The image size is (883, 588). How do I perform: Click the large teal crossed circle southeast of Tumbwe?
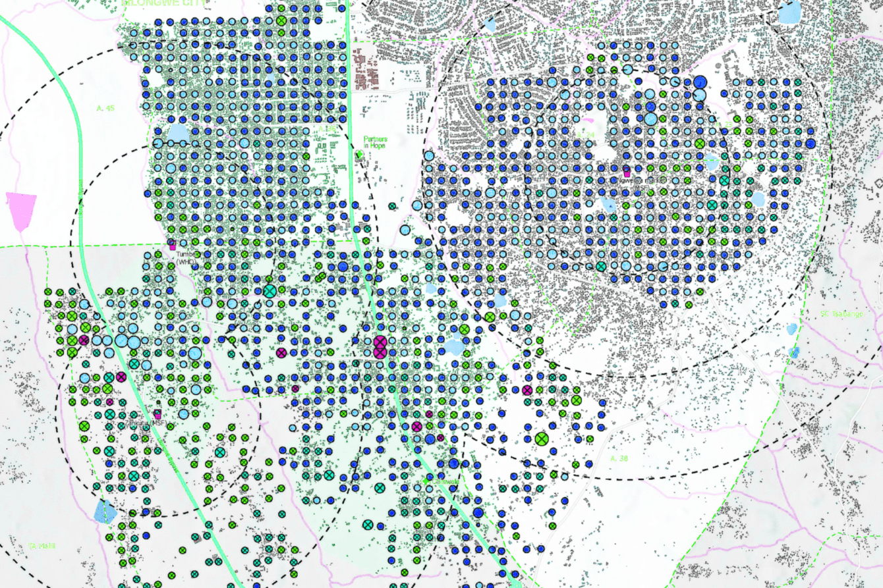[x=270, y=290]
